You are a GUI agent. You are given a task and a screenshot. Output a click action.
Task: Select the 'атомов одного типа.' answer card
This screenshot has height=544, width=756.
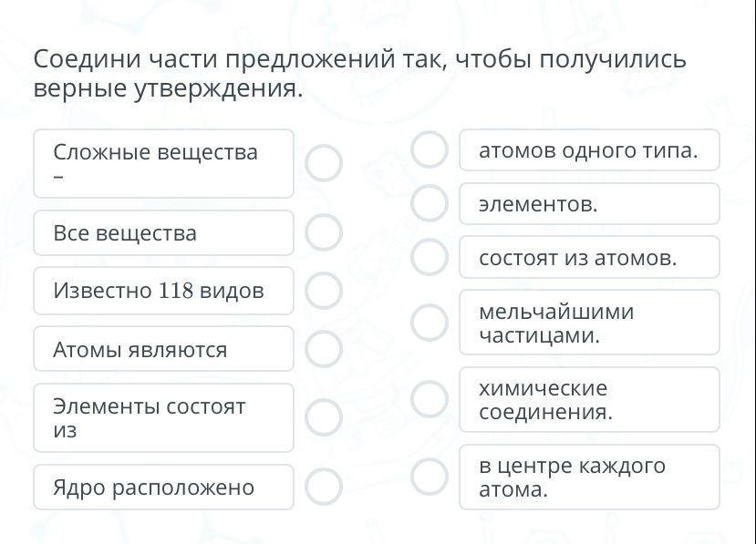coord(589,150)
